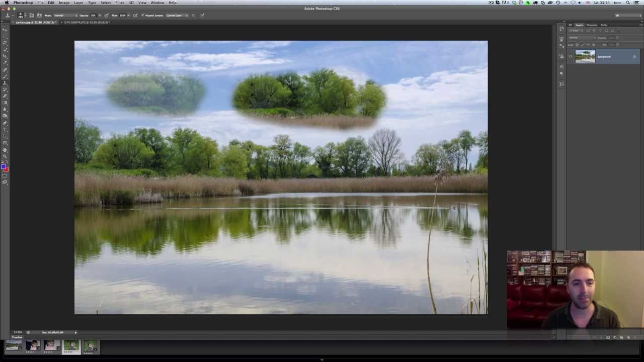Hide the Background layer with eye icon
The image size is (644, 362).
click(570, 57)
